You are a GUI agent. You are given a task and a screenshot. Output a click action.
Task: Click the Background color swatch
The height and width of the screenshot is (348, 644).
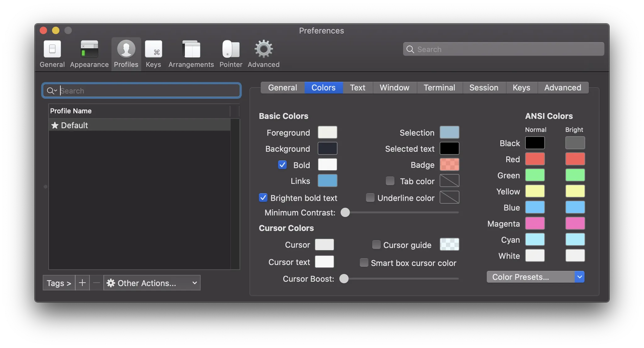(x=327, y=148)
